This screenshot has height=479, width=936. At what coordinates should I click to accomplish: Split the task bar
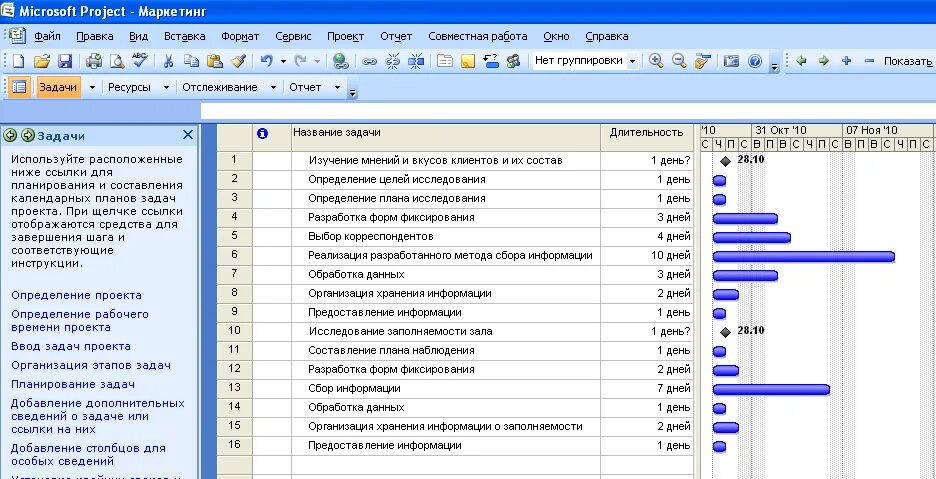415,61
